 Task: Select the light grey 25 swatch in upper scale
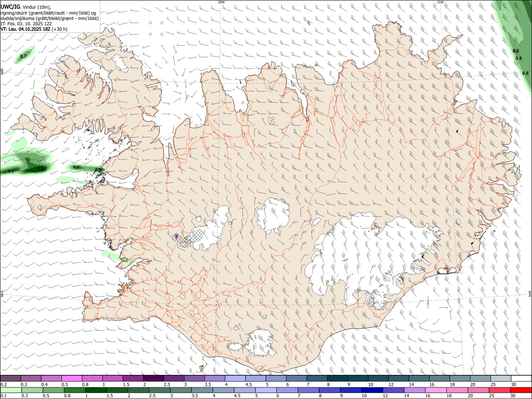click(500, 379)
